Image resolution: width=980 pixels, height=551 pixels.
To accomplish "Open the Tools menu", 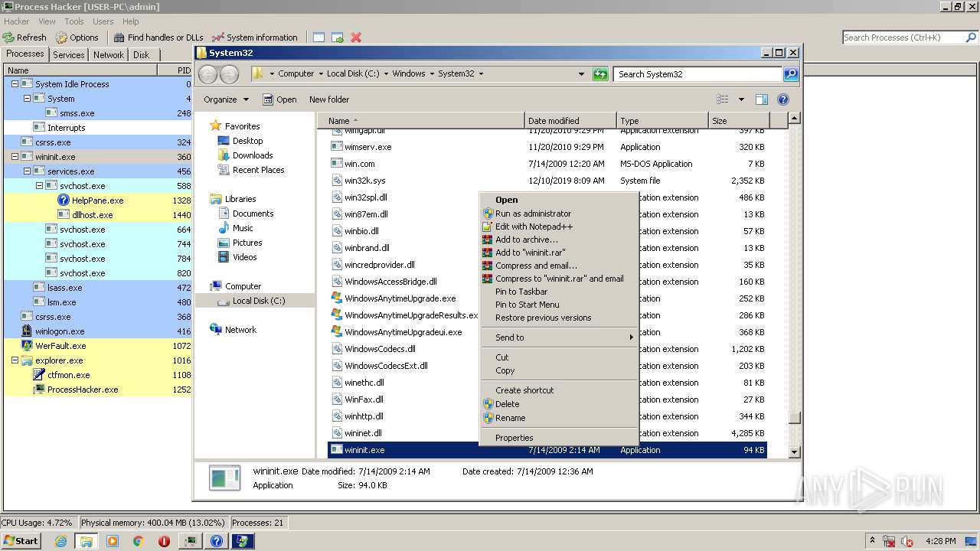I will 74,21.
